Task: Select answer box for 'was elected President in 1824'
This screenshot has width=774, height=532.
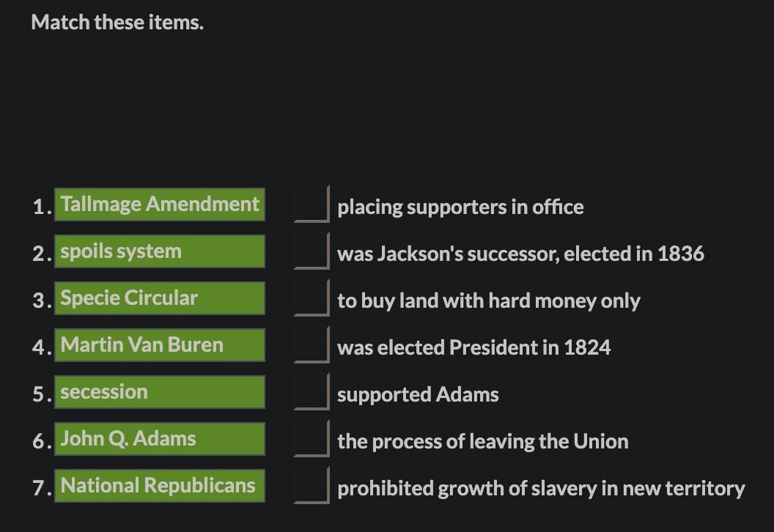Action: (x=311, y=344)
